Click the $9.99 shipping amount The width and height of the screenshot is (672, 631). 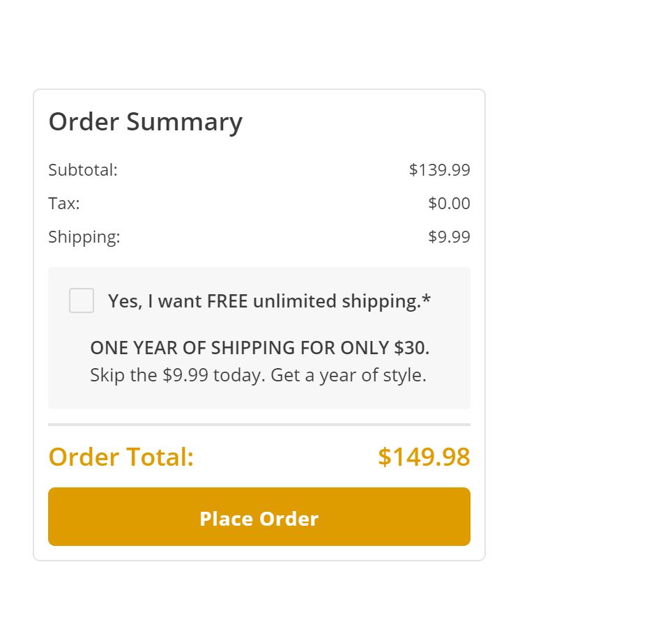coord(449,237)
